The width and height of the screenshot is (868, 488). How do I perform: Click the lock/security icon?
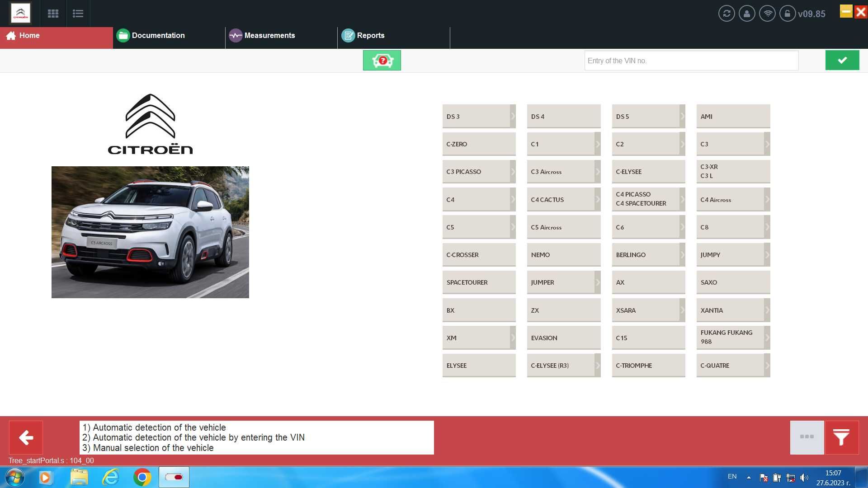pyautogui.click(x=788, y=13)
